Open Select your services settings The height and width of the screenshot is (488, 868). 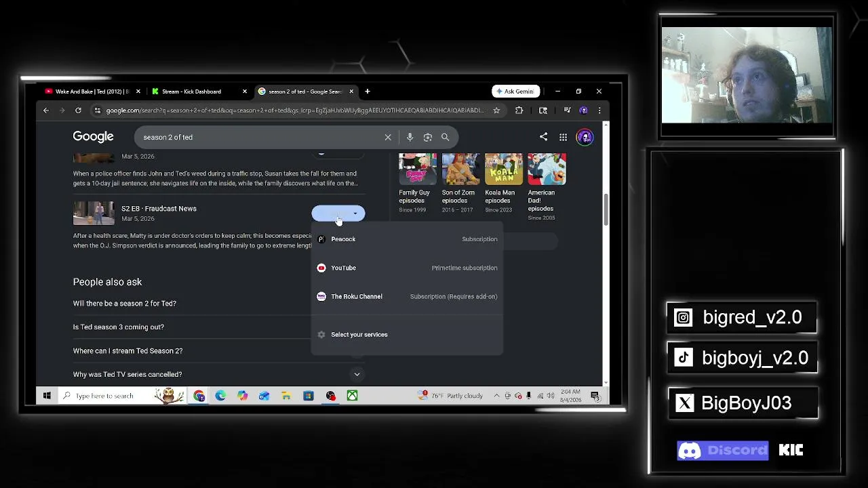[407, 334]
